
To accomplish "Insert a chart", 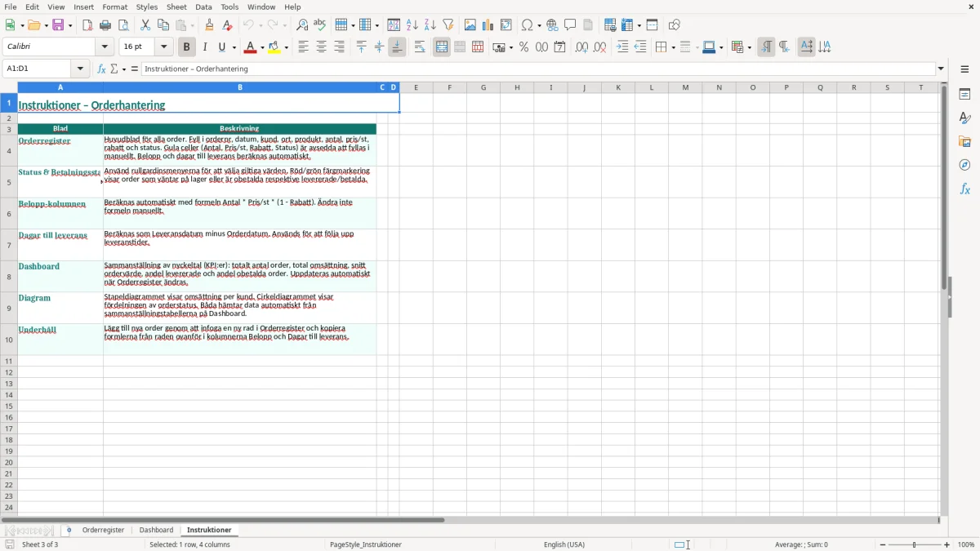I will 488,25.
